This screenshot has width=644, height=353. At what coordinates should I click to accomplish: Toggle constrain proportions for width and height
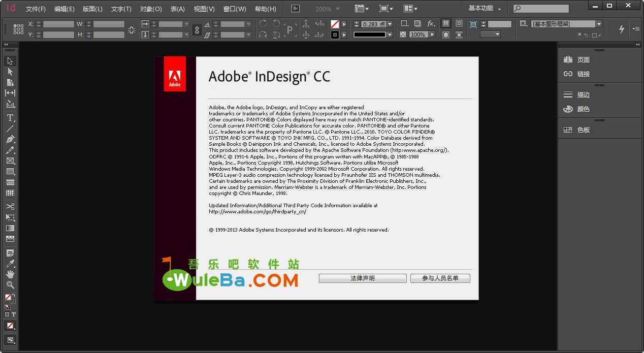(132, 29)
